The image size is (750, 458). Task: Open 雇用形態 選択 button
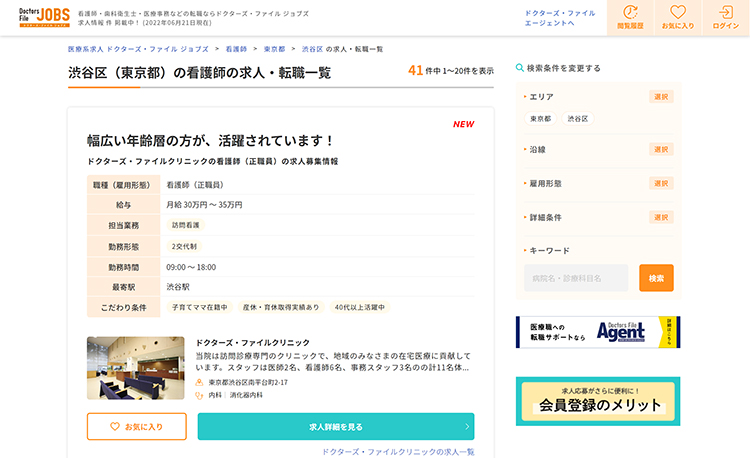coord(661,183)
